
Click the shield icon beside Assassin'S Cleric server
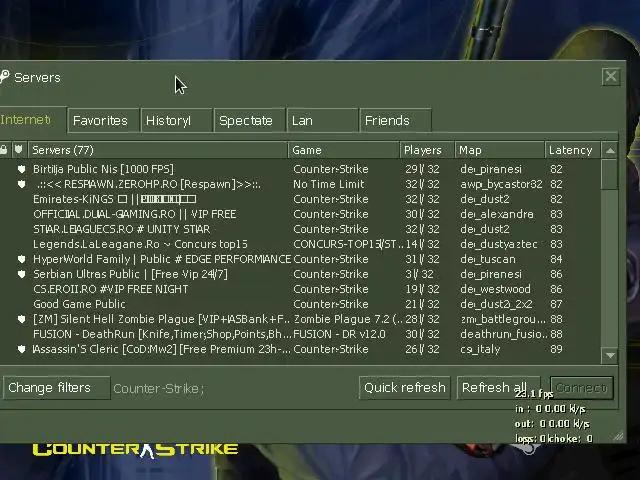tap(21, 349)
